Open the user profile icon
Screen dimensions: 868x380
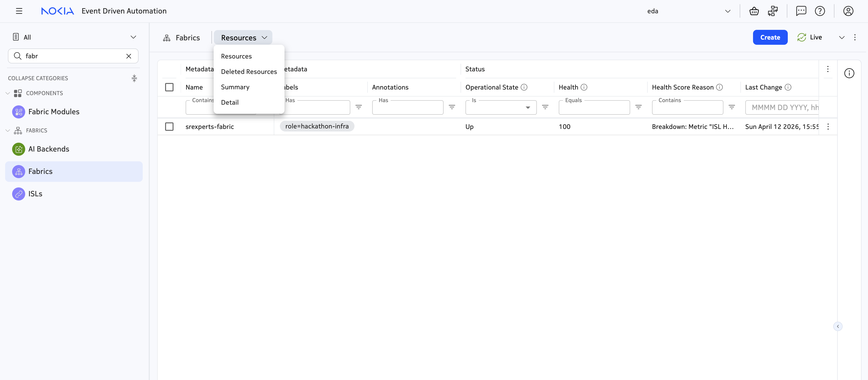(848, 11)
